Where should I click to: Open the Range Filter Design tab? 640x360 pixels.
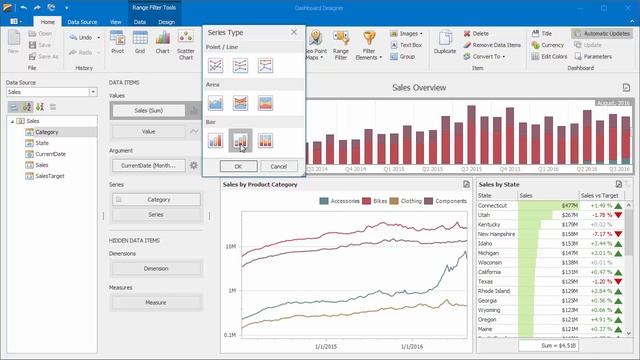coord(167,22)
